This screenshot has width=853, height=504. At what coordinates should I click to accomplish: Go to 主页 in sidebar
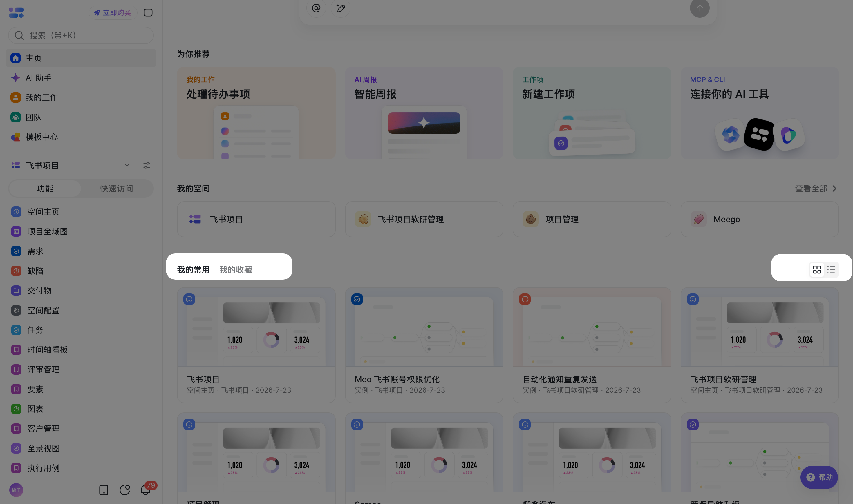point(81,58)
